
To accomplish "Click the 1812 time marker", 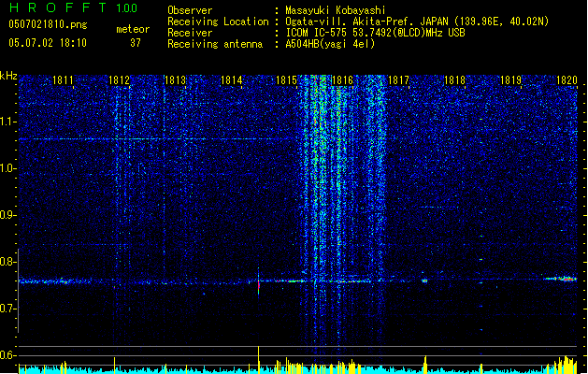I will tap(119, 79).
